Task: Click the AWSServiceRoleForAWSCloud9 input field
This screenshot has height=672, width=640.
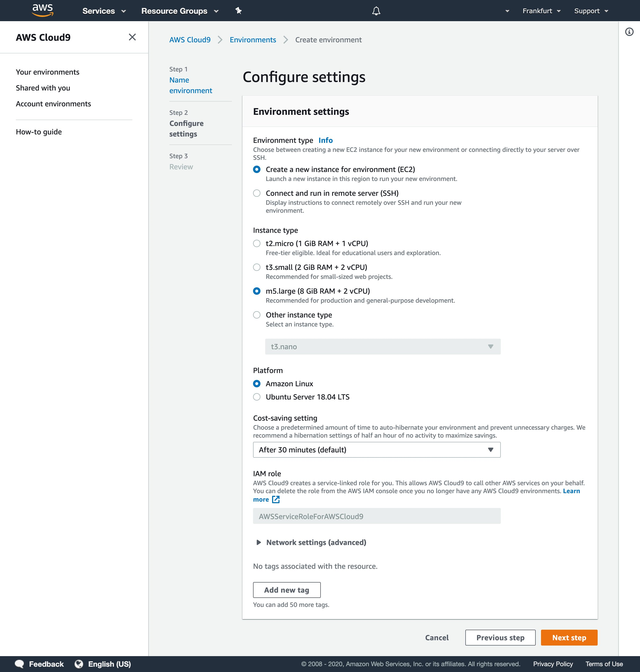Action: click(376, 515)
